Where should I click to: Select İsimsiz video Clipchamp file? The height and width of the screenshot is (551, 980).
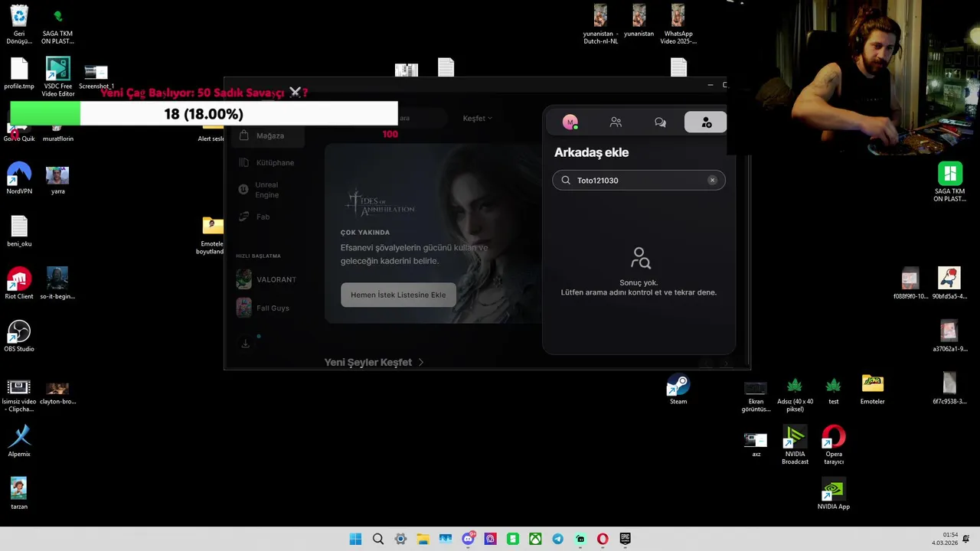point(19,394)
